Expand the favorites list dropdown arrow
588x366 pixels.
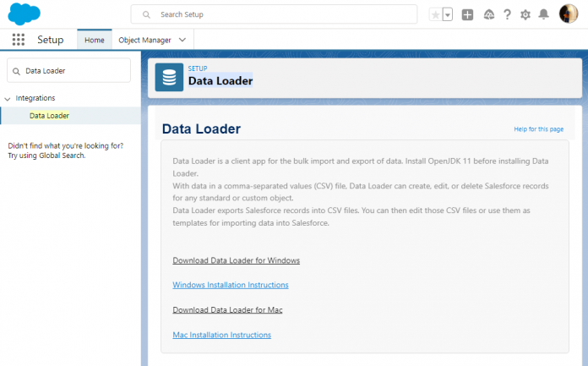[448, 14]
